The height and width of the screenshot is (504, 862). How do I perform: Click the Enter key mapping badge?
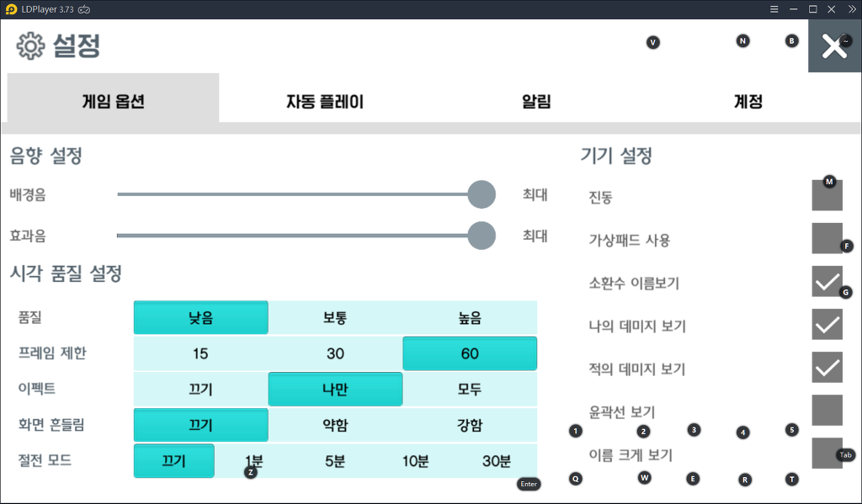click(x=528, y=484)
